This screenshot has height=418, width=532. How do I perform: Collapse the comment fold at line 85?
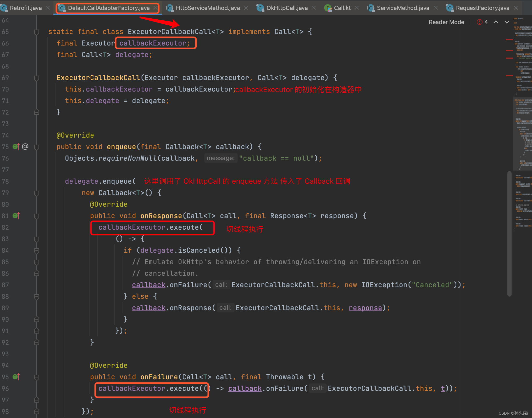coord(37,262)
